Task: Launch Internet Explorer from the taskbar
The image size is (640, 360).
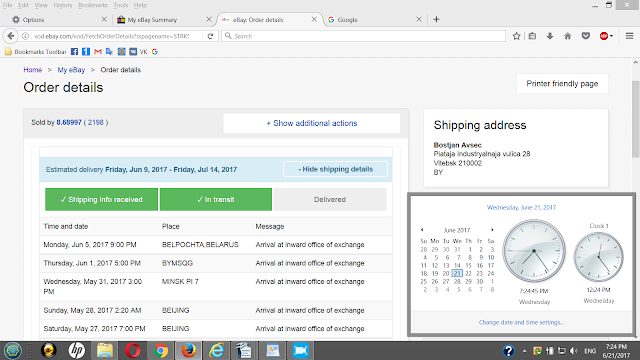Action: (x=216, y=351)
